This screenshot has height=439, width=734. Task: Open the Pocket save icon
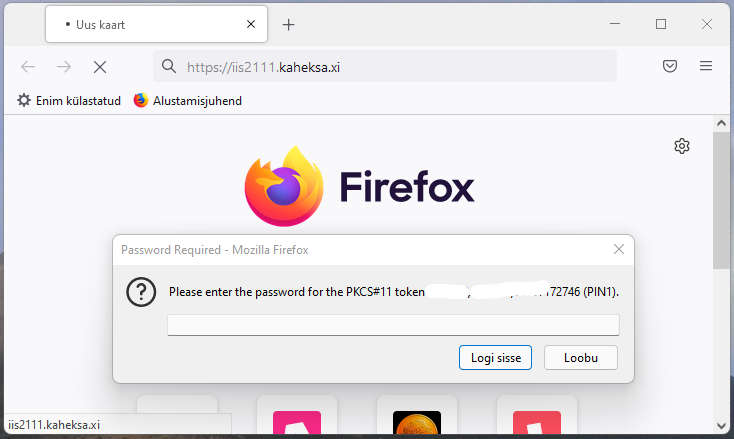[x=670, y=66]
